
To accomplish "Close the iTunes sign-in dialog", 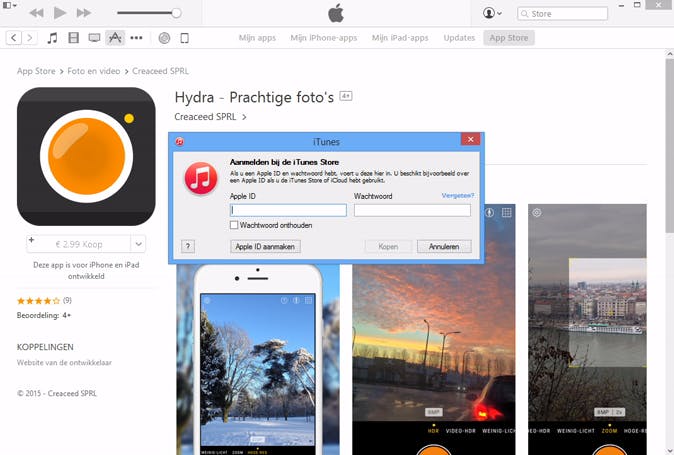I will 471,139.
